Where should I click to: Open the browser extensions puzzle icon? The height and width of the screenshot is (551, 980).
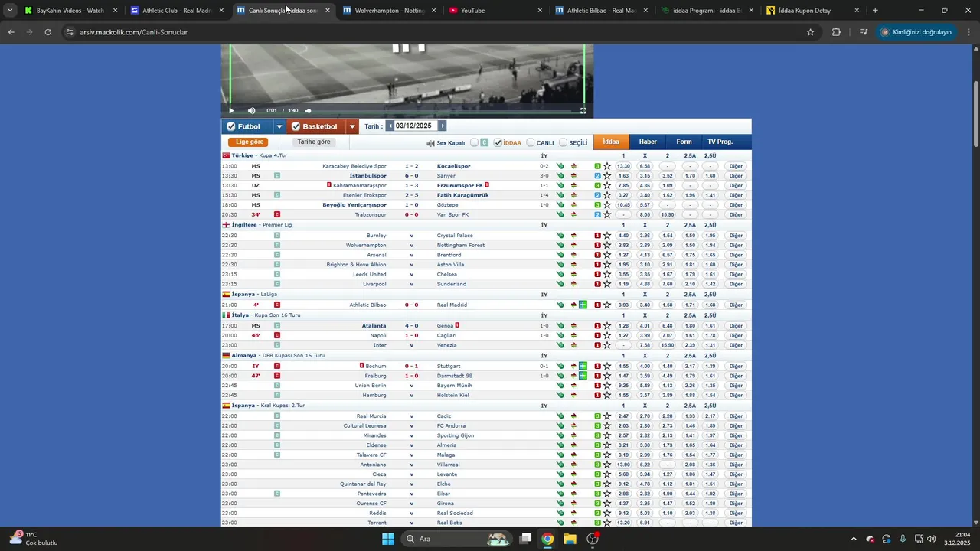[836, 32]
